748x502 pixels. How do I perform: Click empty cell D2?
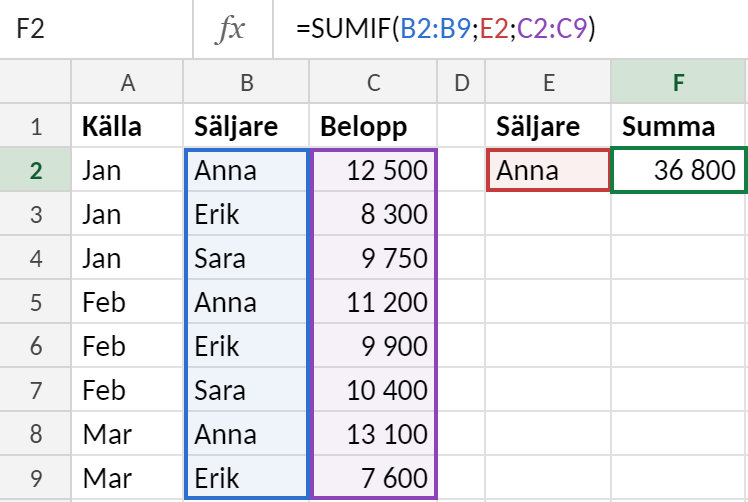461,170
